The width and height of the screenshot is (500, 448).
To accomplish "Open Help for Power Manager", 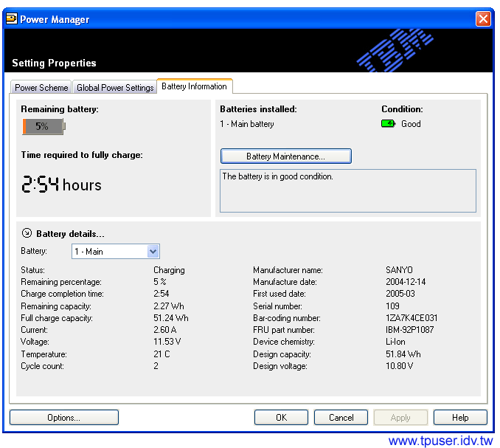I will (460, 418).
